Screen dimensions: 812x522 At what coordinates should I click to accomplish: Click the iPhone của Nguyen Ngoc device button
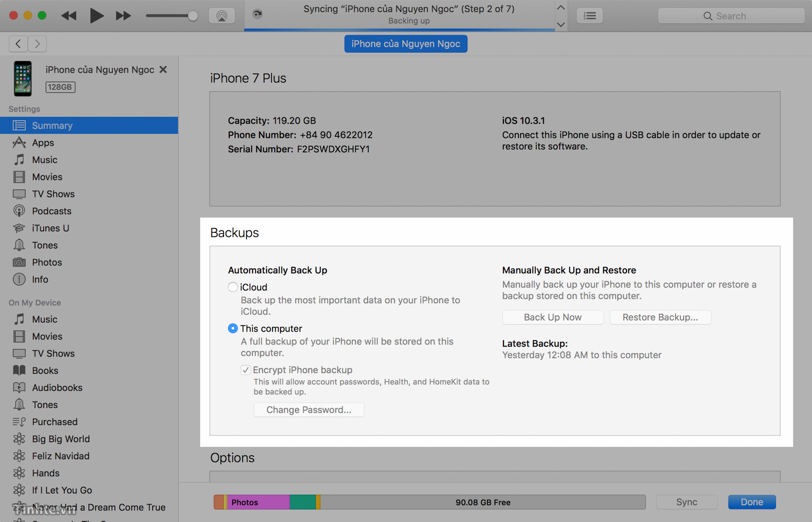406,44
